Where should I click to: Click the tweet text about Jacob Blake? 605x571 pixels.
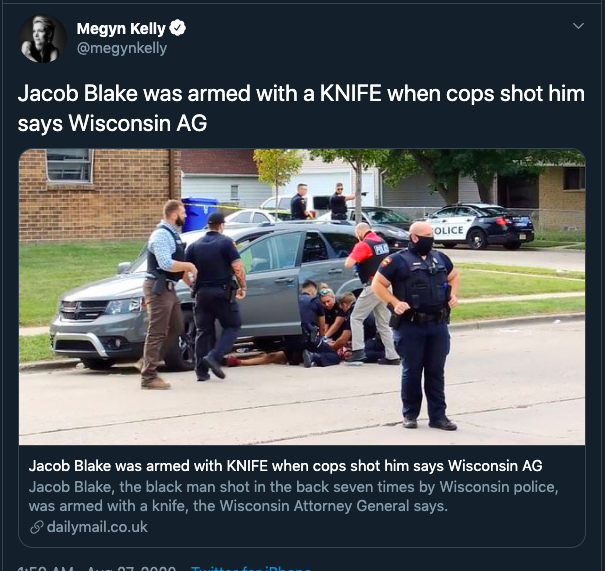point(301,108)
